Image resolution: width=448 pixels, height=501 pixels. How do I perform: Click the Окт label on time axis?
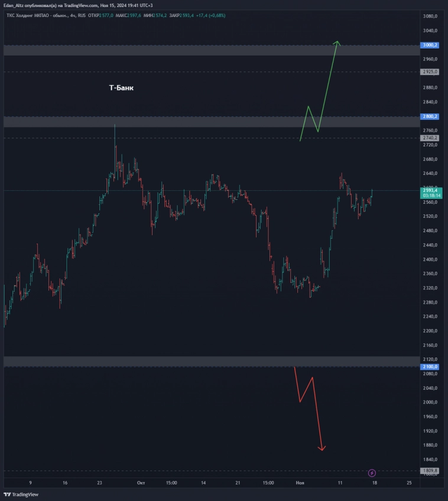pyautogui.click(x=141, y=483)
